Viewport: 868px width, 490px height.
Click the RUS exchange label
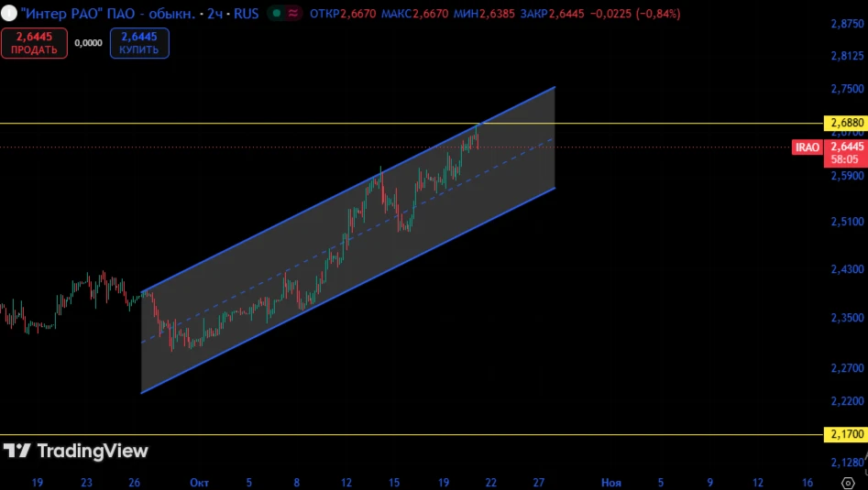point(246,13)
